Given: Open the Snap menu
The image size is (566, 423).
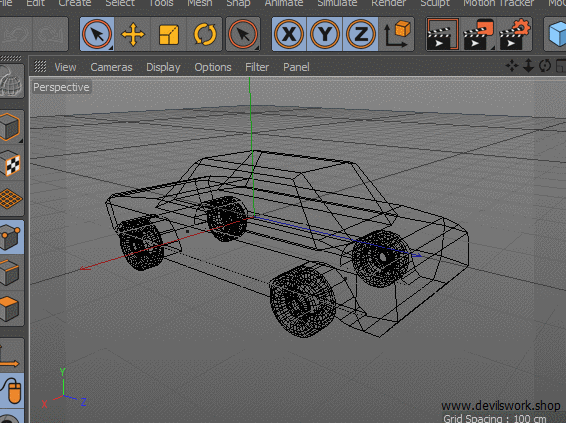Looking at the screenshot, I should pos(238,3).
